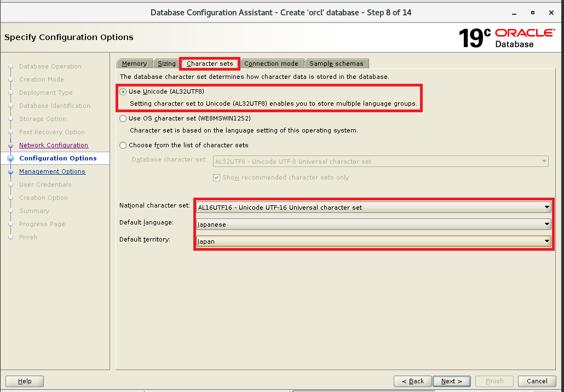Select Configuration Options step in sidebar
This screenshot has height=392, width=564.
tap(58, 158)
